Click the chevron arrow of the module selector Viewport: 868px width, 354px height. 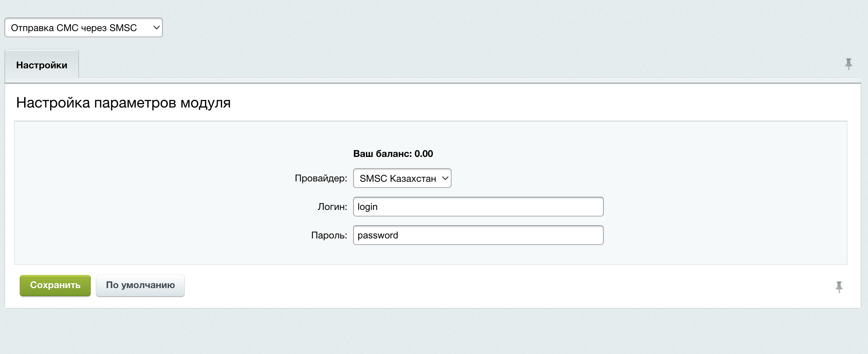click(x=156, y=28)
